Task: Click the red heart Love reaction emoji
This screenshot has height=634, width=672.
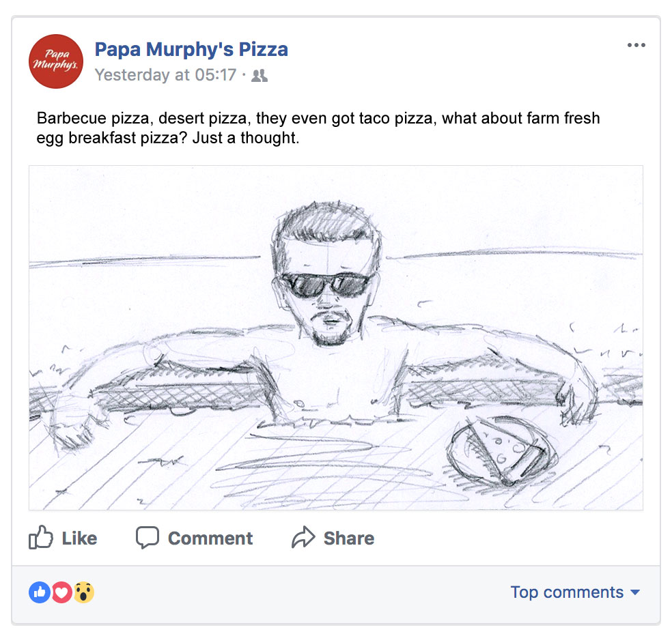Action: pyautogui.click(x=61, y=592)
